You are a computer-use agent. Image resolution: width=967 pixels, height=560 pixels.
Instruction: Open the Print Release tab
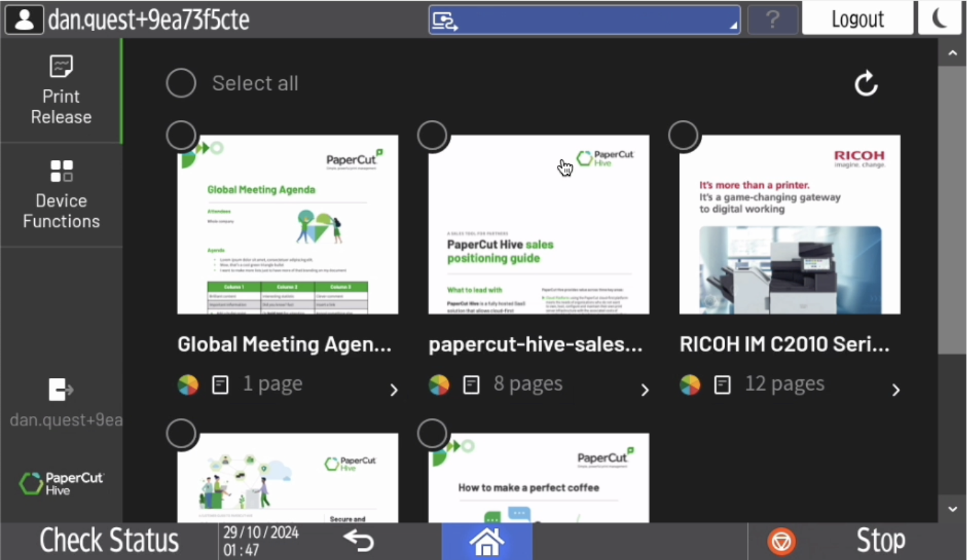coord(61,90)
